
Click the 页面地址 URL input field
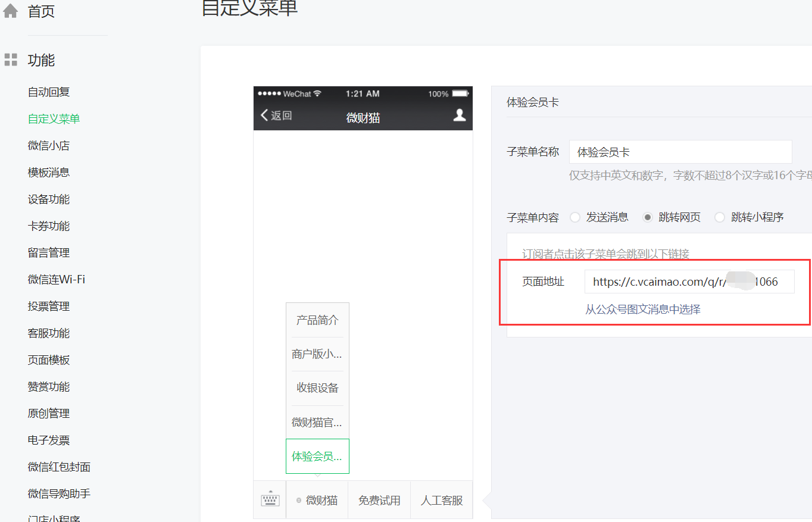689,282
